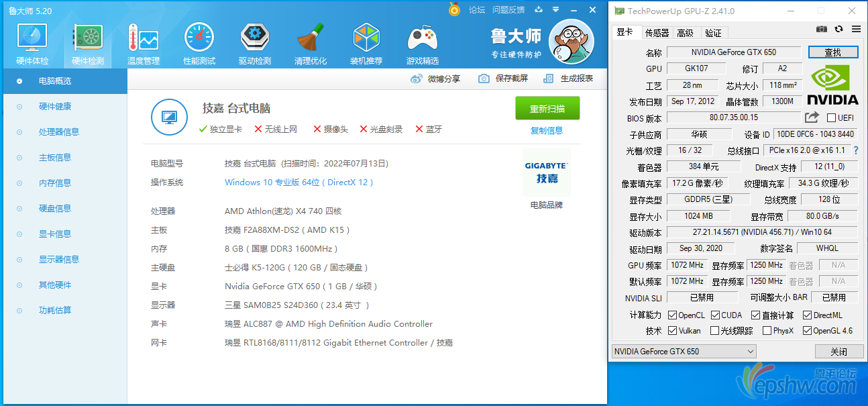Image resolution: width=868 pixels, height=406 pixels.
Task: Click the processor text AMD Athlon X4 740
Action: click(283, 211)
